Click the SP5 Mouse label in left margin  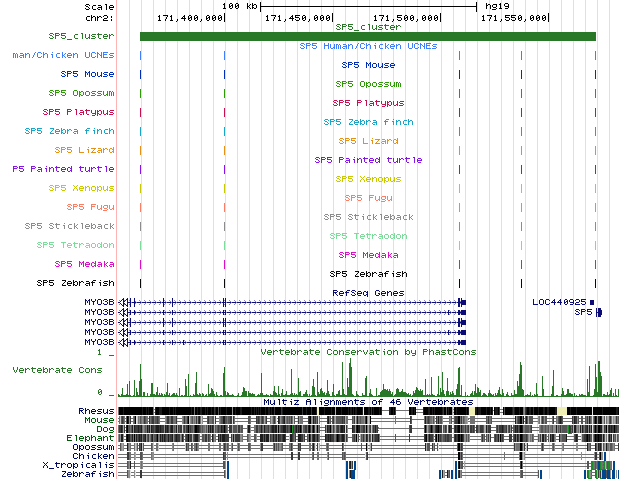click(x=87, y=74)
